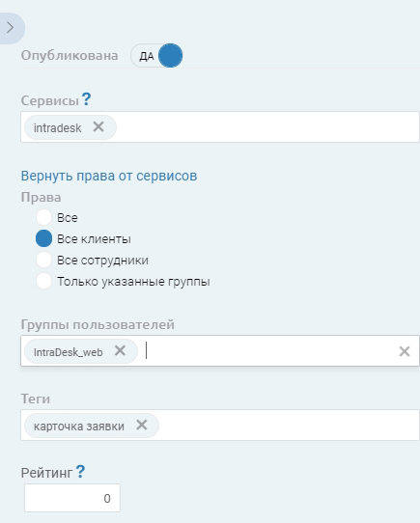Clear all in Группы пользователей field

(405, 351)
